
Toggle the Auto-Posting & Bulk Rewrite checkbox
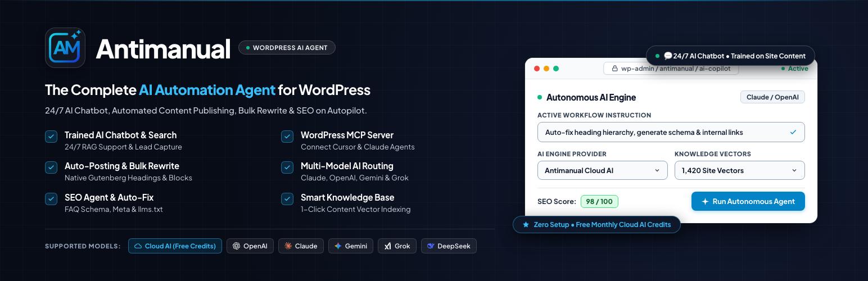[x=51, y=167]
